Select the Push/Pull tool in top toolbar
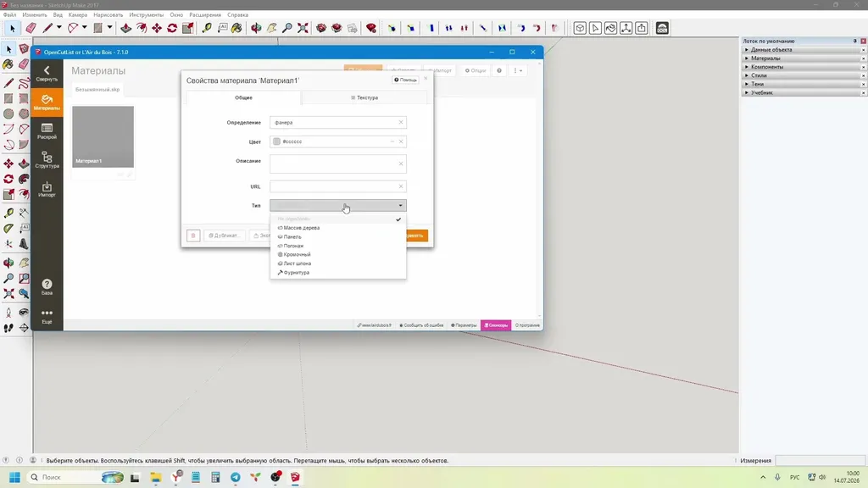Viewport: 868px width, 488px height. (125, 28)
